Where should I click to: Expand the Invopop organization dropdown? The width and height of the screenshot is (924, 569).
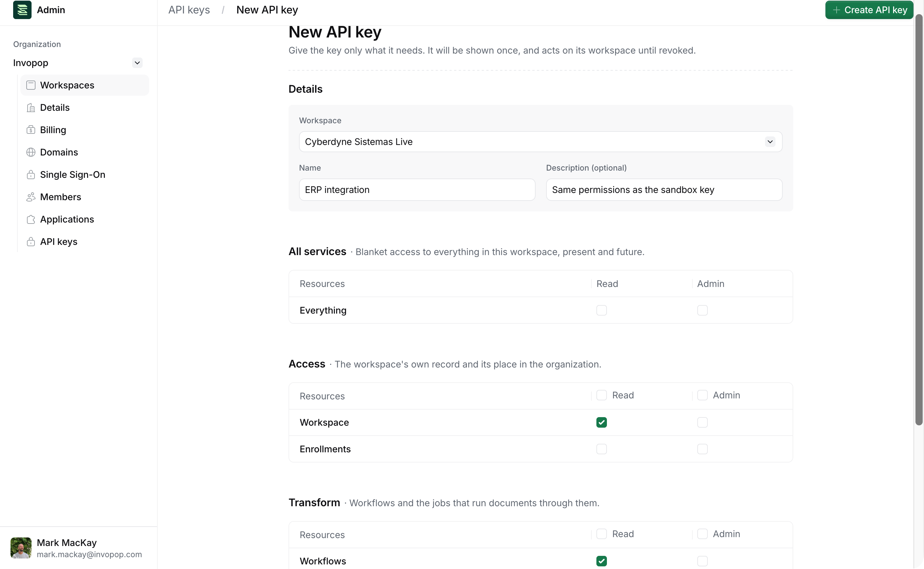137,63
